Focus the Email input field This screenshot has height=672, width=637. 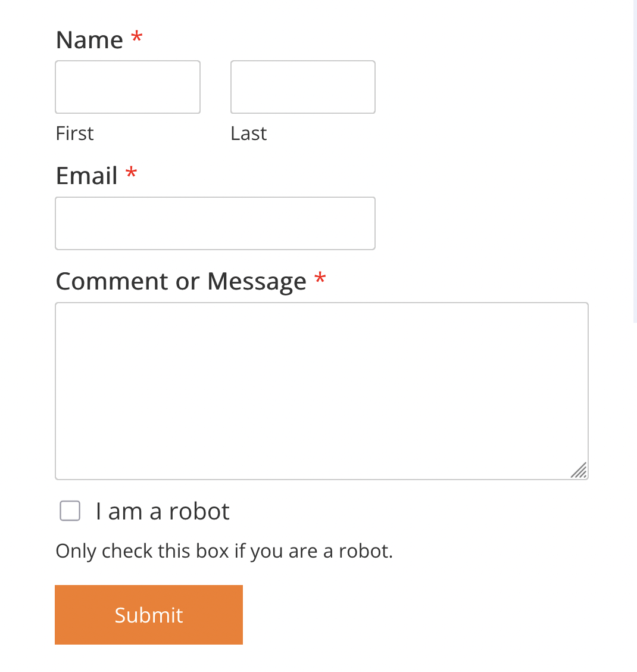point(215,223)
